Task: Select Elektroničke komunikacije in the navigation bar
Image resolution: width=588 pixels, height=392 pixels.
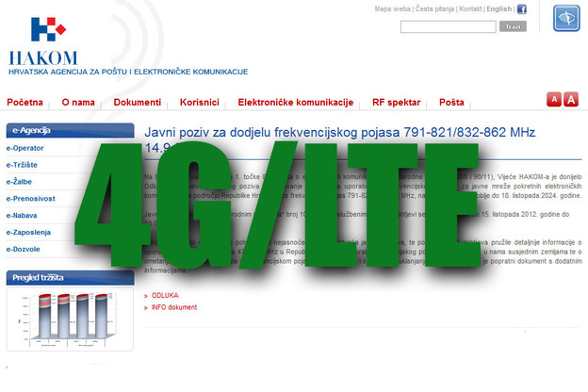Action: click(295, 102)
